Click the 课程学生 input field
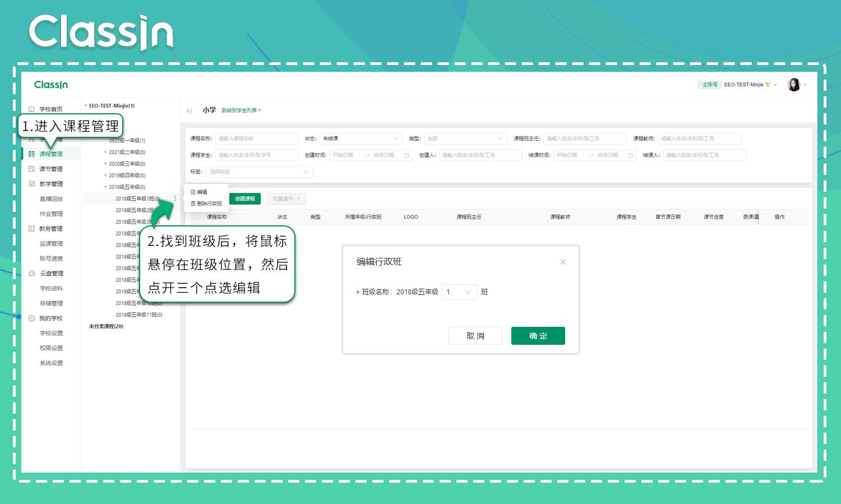The image size is (841, 504). [x=256, y=155]
